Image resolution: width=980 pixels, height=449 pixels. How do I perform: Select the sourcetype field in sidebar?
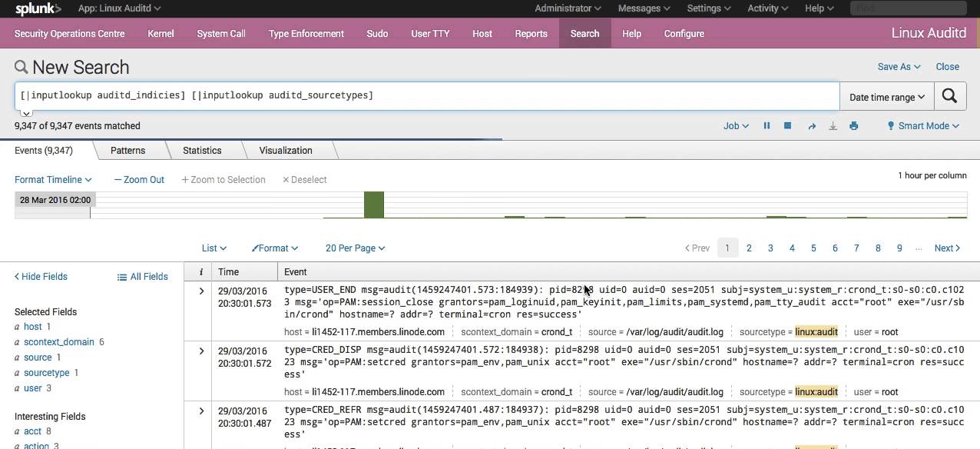click(x=47, y=373)
